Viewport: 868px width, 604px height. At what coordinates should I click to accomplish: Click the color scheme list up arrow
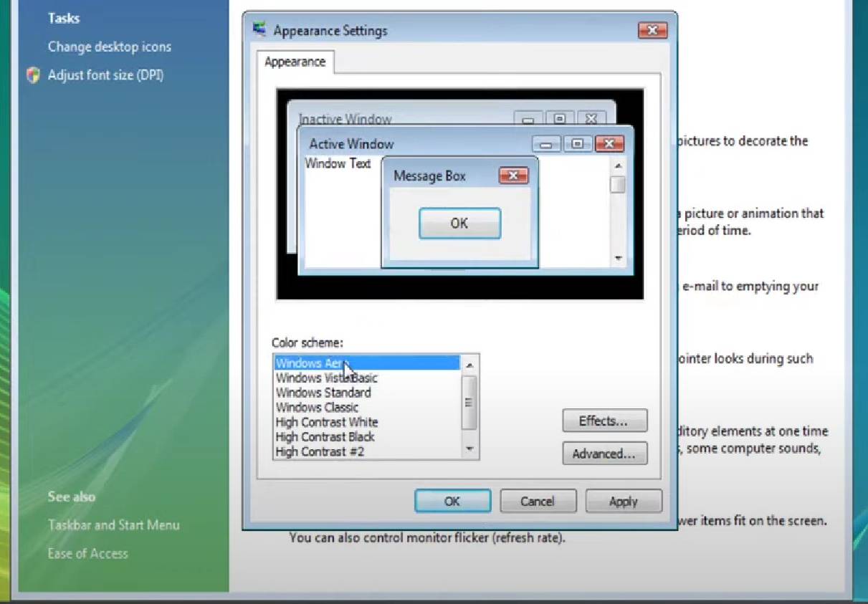[x=469, y=365]
